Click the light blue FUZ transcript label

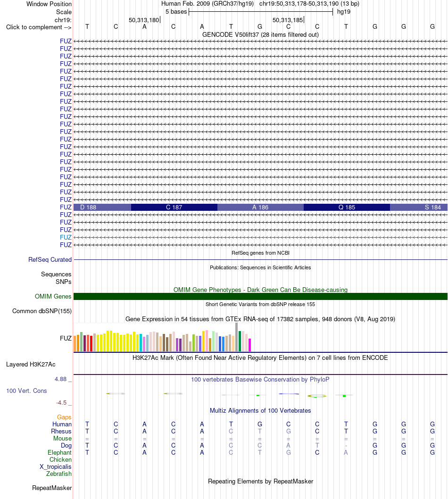66,237
